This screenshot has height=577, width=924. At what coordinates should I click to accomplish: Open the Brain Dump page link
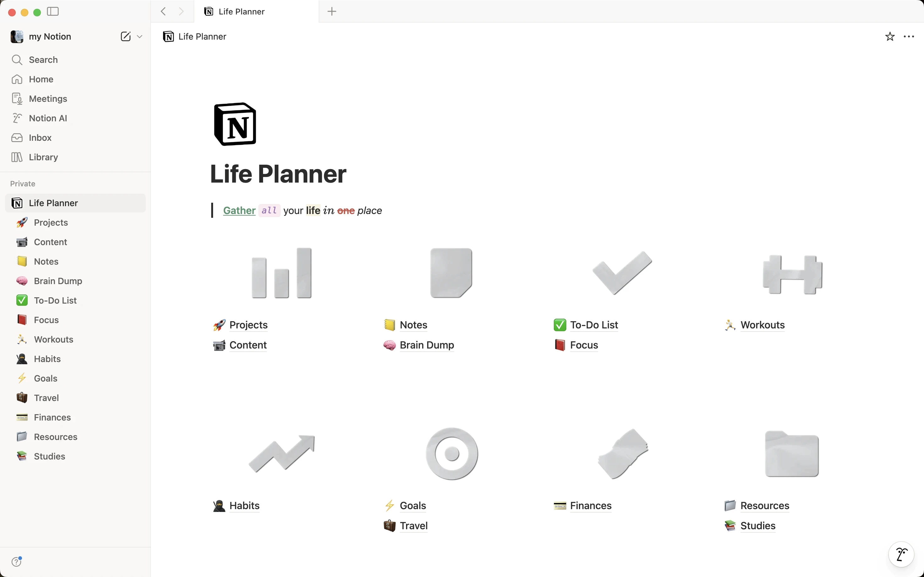tap(427, 345)
